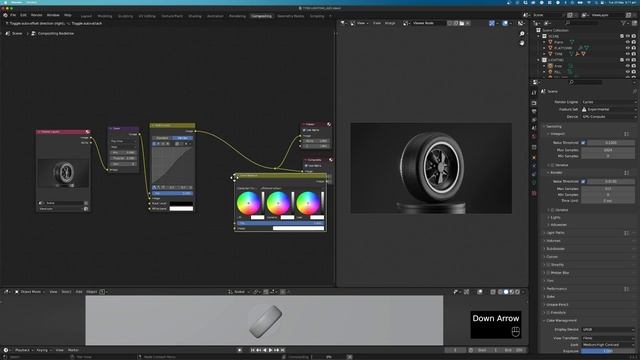The image size is (640, 360).
Task: Collapse the LIGHTING collection in outliner
Action: tap(539, 60)
